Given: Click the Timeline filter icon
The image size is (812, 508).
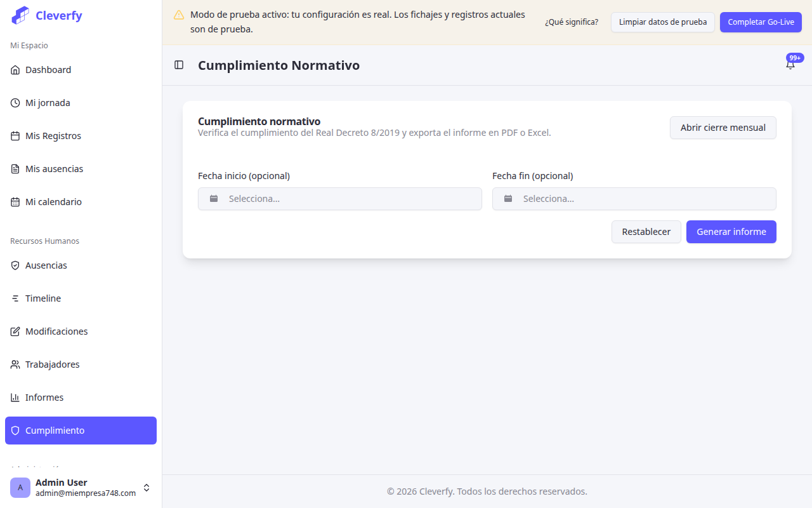Looking at the screenshot, I should [x=15, y=298].
